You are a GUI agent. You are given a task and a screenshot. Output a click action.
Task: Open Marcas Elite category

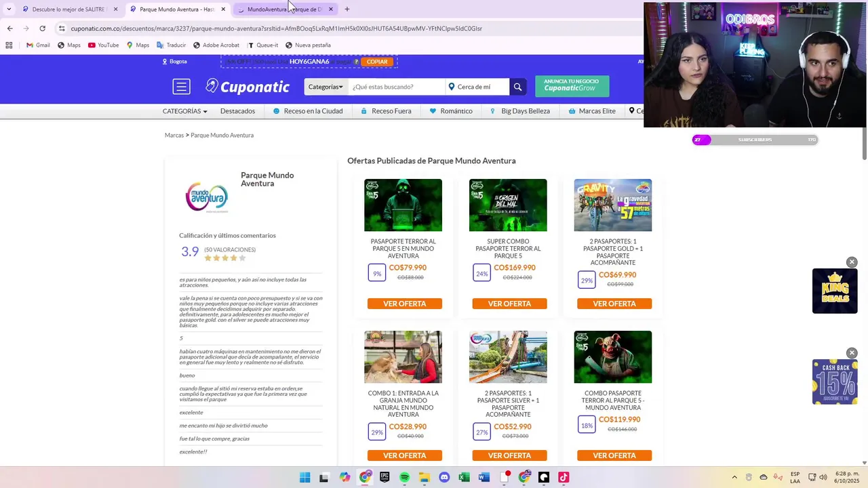point(592,111)
